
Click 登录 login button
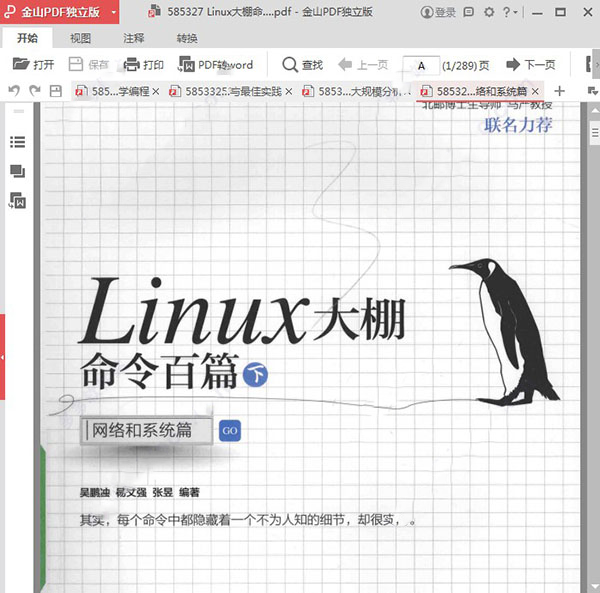438,12
